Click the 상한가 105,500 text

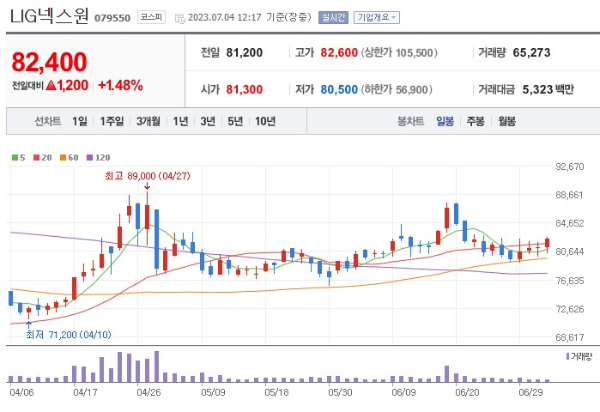tap(399, 53)
